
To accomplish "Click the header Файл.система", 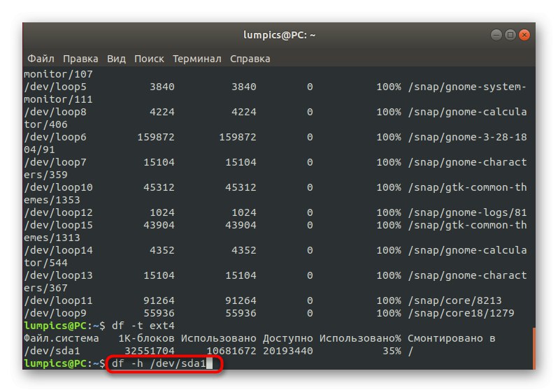I will (x=62, y=338).
